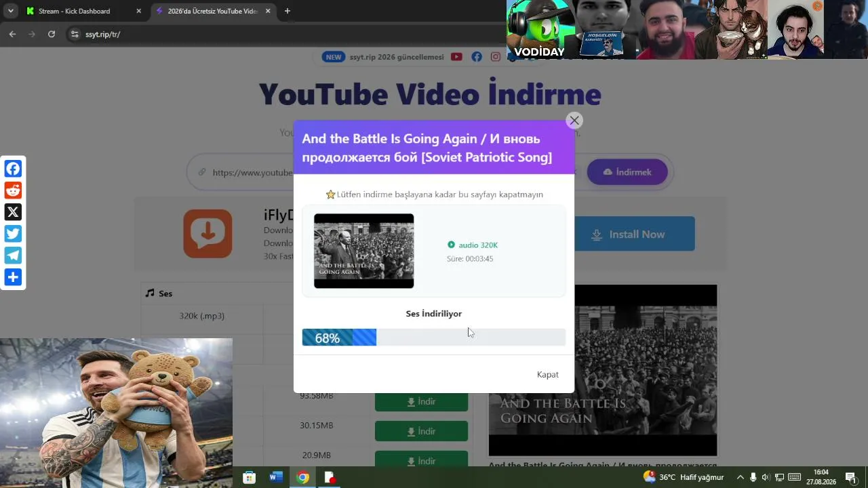Open the notification center icon

pos(850,477)
